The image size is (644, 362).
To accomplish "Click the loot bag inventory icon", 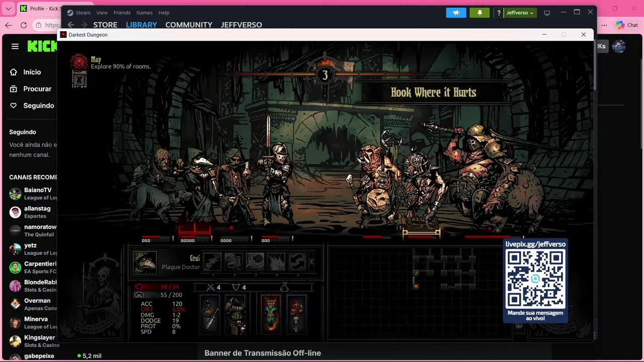I will tap(284, 287).
